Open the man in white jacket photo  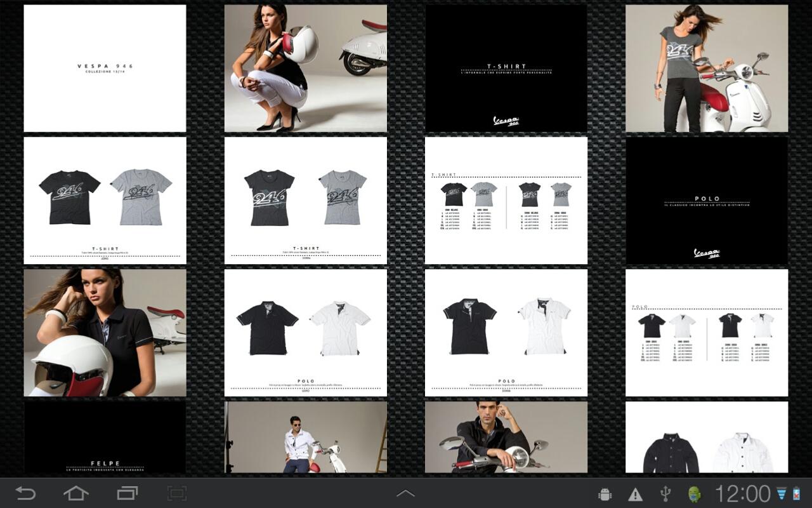306,437
